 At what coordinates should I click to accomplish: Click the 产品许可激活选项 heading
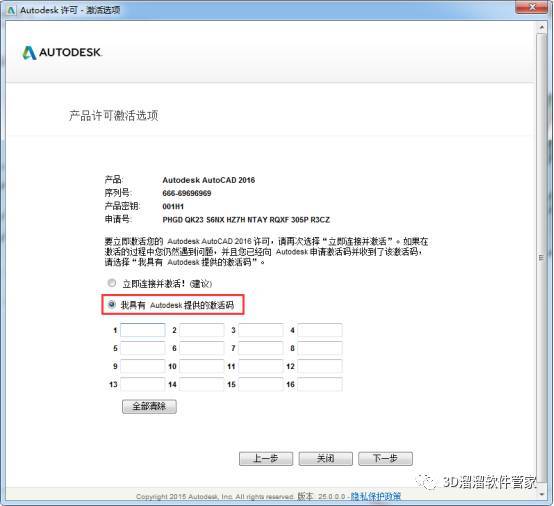[x=113, y=116]
